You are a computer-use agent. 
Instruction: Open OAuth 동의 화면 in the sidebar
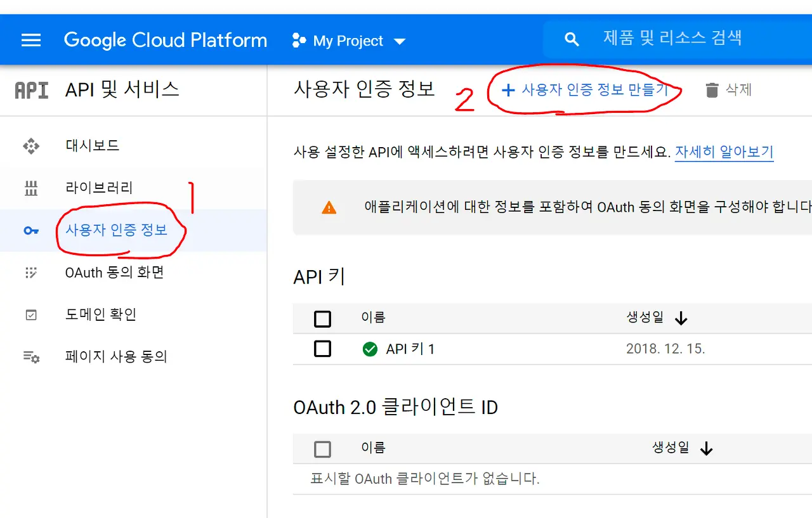pos(115,273)
